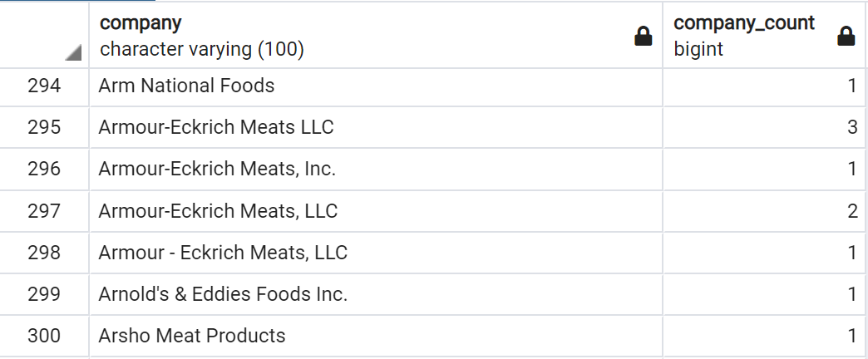Click the lock icon in company column header

(x=643, y=36)
